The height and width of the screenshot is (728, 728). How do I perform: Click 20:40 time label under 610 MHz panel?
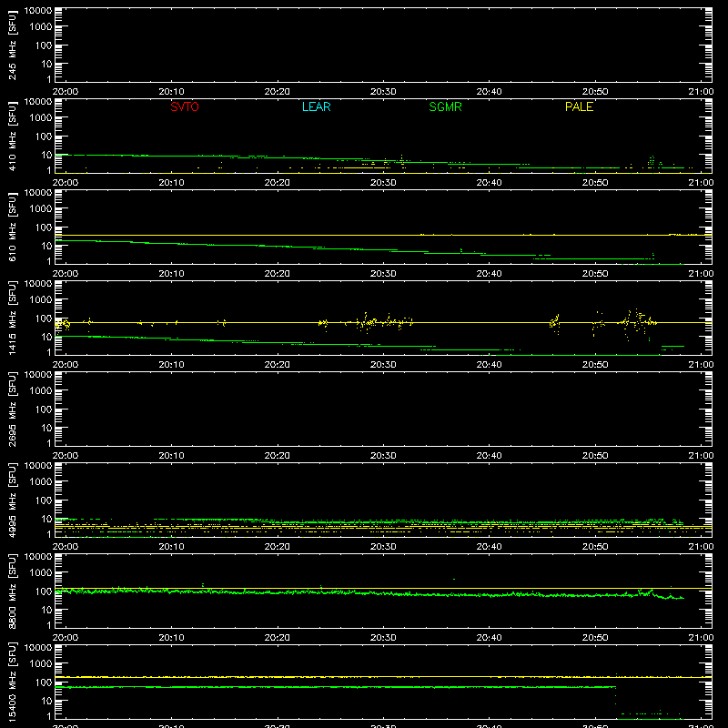pos(489,274)
